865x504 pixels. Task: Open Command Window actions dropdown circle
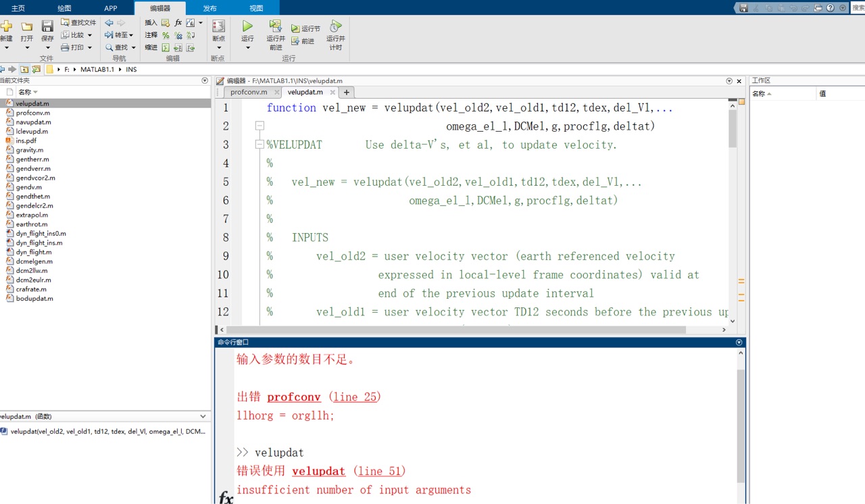click(x=739, y=343)
